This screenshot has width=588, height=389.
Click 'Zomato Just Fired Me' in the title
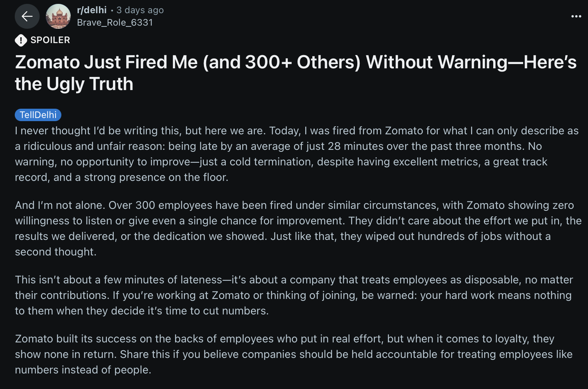pyautogui.click(x=106, y=62)
